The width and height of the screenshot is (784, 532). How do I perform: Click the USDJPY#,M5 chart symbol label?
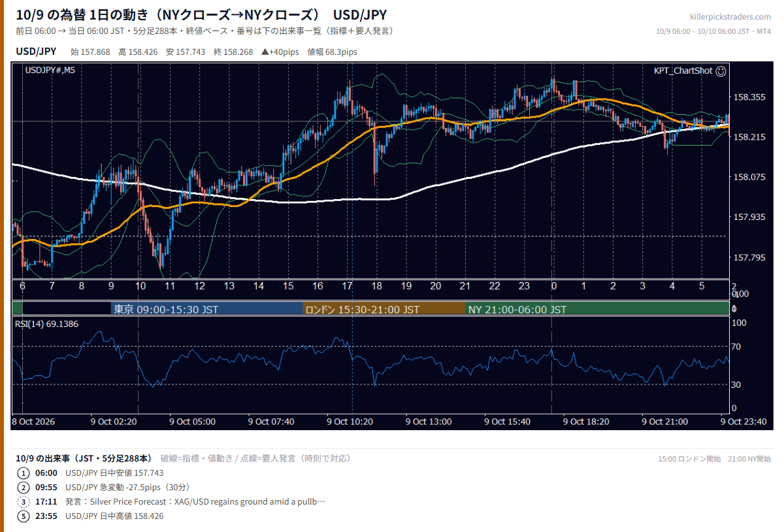click(50, 70)
